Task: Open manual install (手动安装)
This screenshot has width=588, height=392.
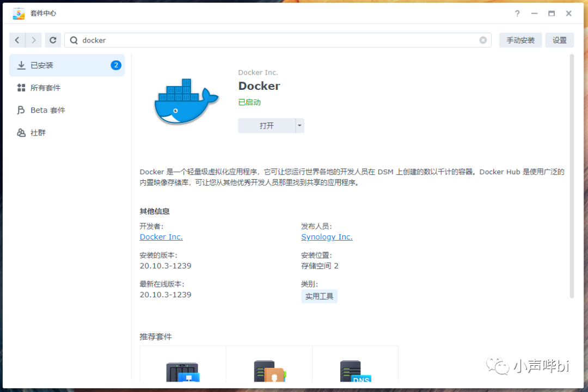Action: [520, 40]
